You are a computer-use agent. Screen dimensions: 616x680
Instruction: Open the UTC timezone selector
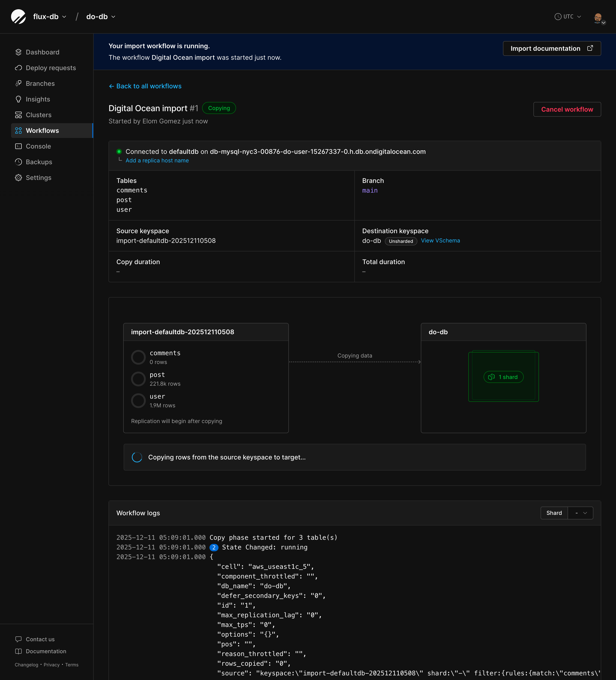pos(568,16)
